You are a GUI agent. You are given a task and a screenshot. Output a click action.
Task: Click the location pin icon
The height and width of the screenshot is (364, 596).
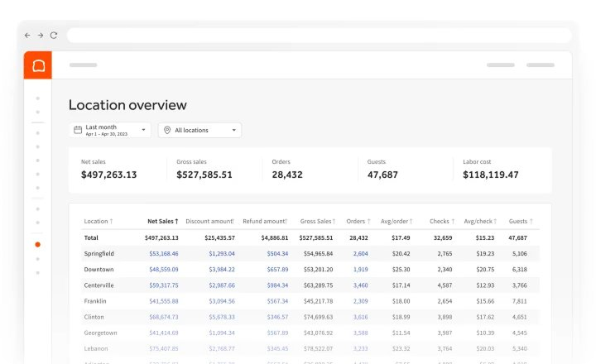point(167,130)
